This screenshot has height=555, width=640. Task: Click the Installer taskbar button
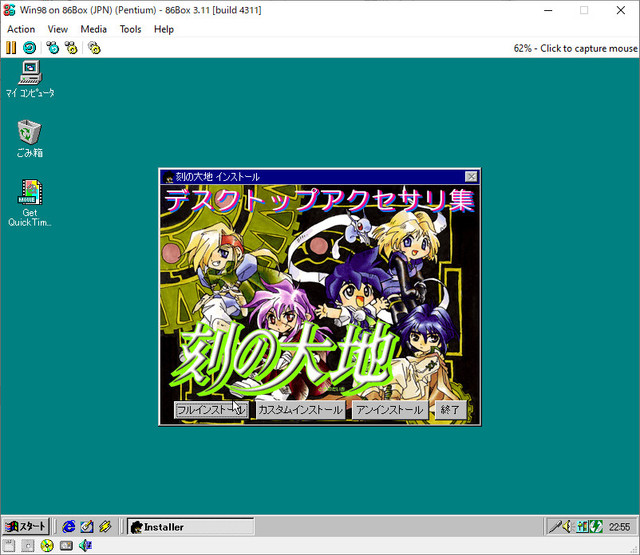tap(191, 527)
